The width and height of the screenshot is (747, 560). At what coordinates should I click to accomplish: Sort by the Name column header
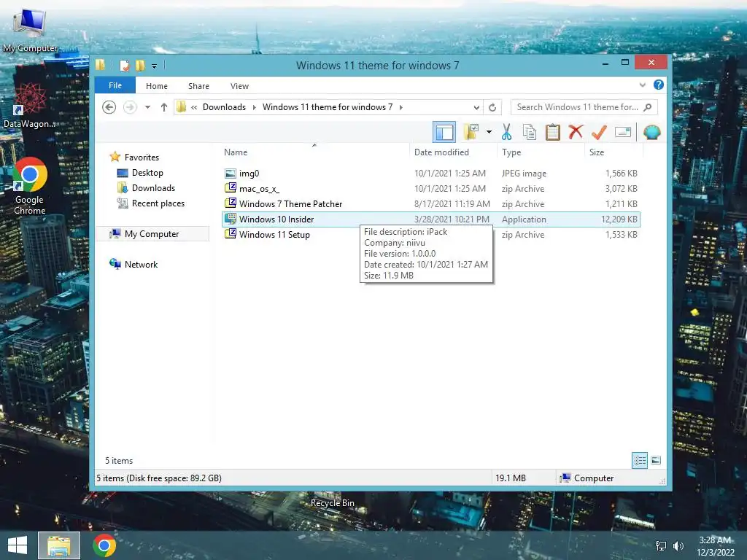(x=314, y=152)
